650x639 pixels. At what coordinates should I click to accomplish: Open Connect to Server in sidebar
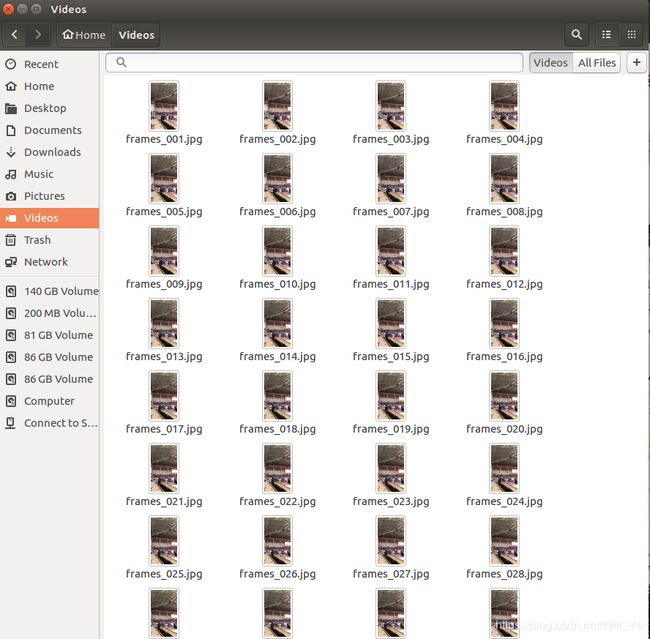50,423
